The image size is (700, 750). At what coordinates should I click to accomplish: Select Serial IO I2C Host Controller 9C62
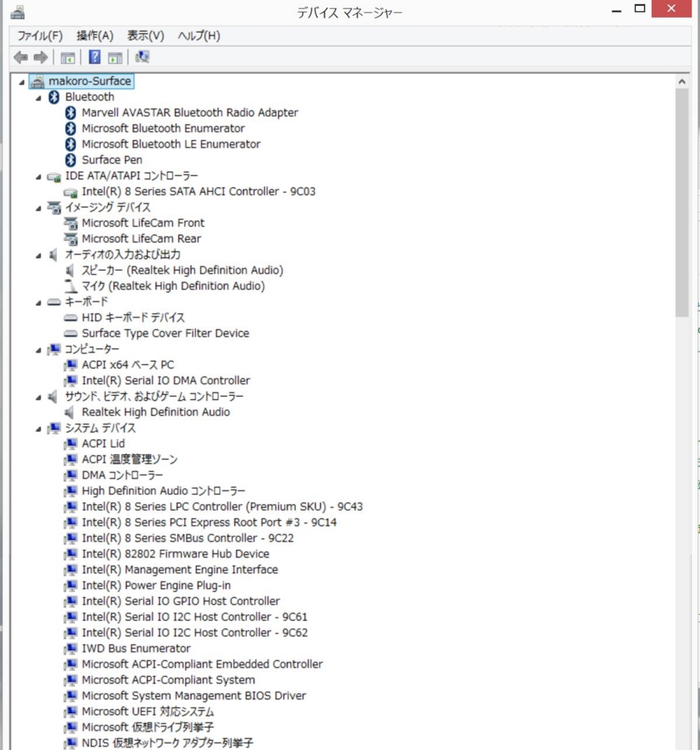[x=195, y=633]
